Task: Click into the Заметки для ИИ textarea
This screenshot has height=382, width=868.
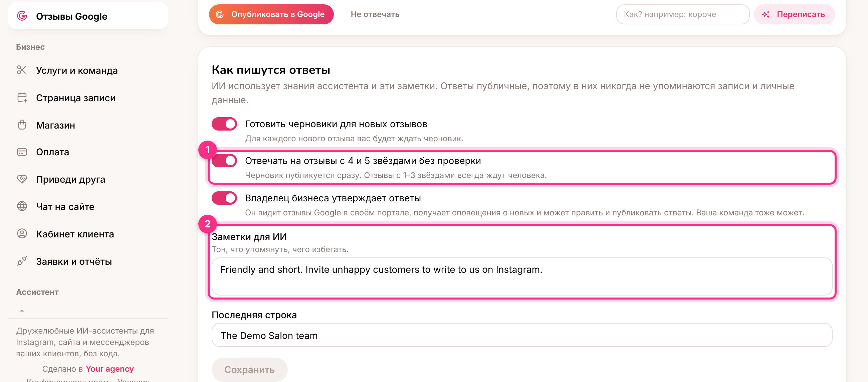Action: 521,276
